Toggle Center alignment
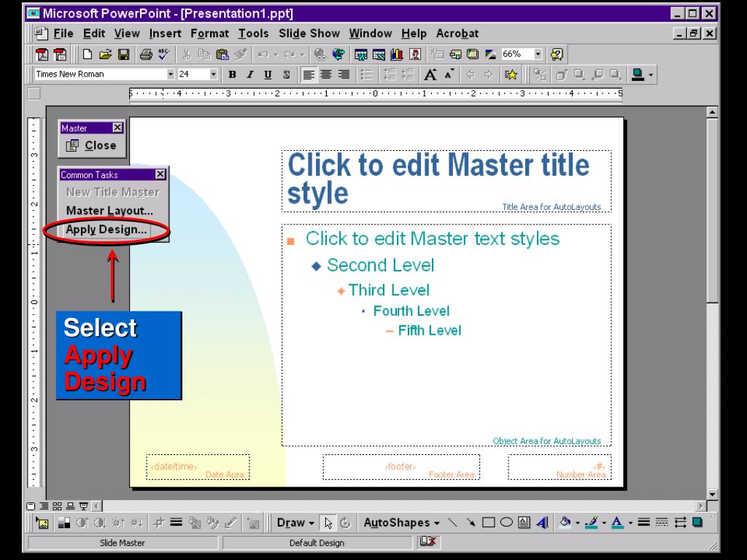 pyautogui.click(x=326, y=74)
